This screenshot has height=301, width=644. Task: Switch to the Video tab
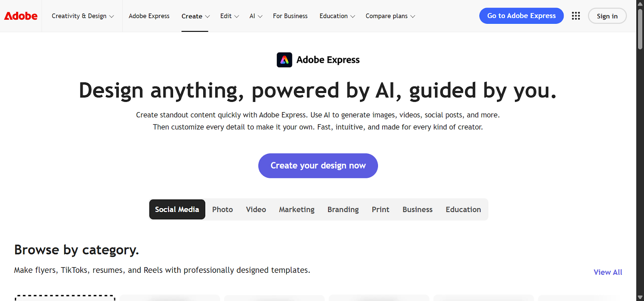[x=256, y=209]
